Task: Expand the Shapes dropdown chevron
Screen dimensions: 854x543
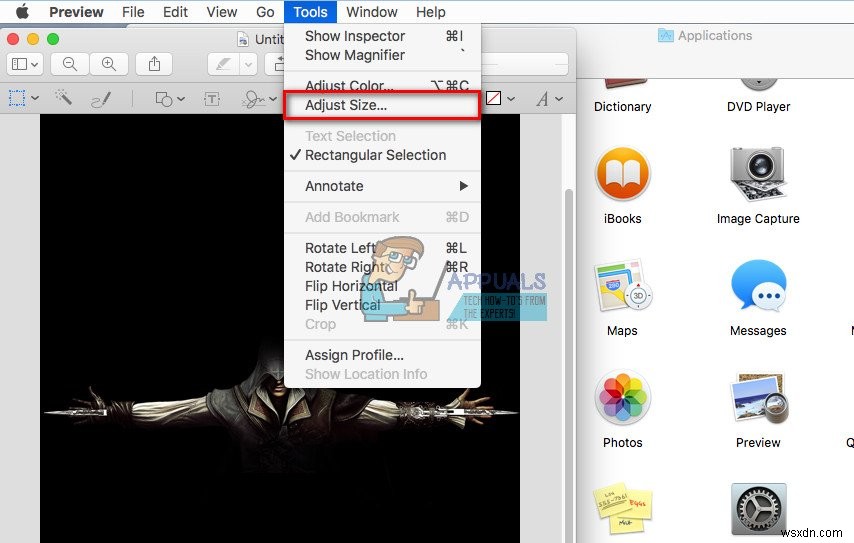Action: pyautogui.click(x=181, y=99)
